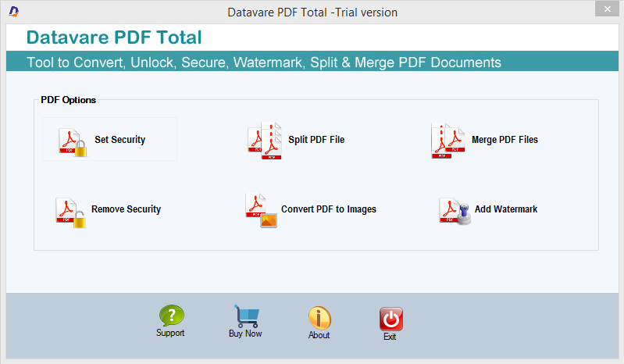The width and height of the screenshot is (624, 364).
Task: Open the Set Security option label
Action: pos(119,140)
